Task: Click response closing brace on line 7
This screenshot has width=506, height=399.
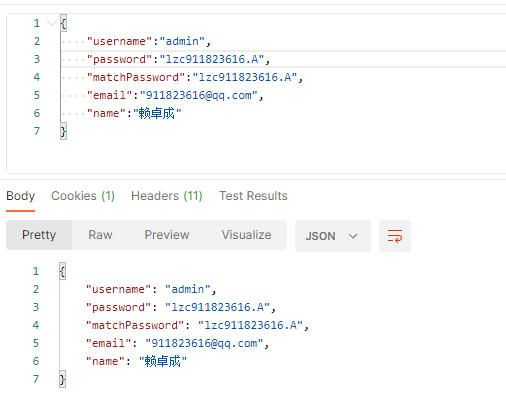Action: pos(62,379)
